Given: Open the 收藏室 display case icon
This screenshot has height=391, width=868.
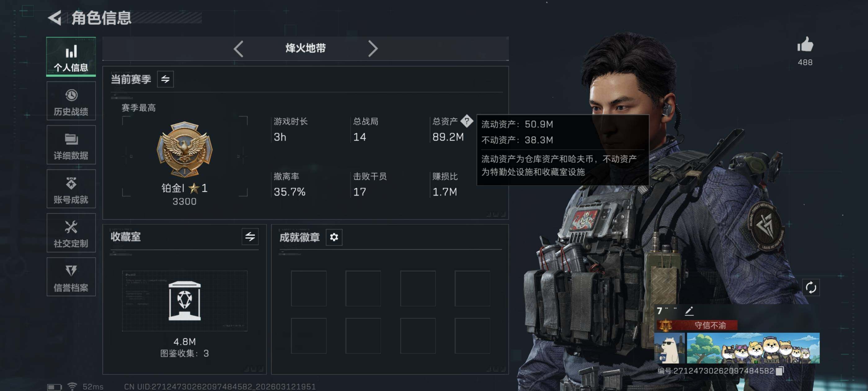Looking at the screenshot, I should tap(185, 301).
